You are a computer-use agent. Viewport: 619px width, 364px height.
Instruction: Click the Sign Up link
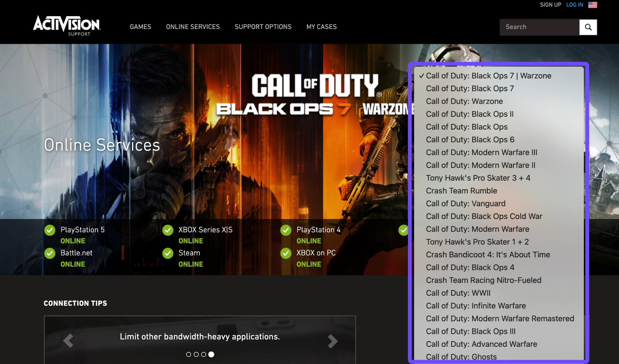pos(550,5)
